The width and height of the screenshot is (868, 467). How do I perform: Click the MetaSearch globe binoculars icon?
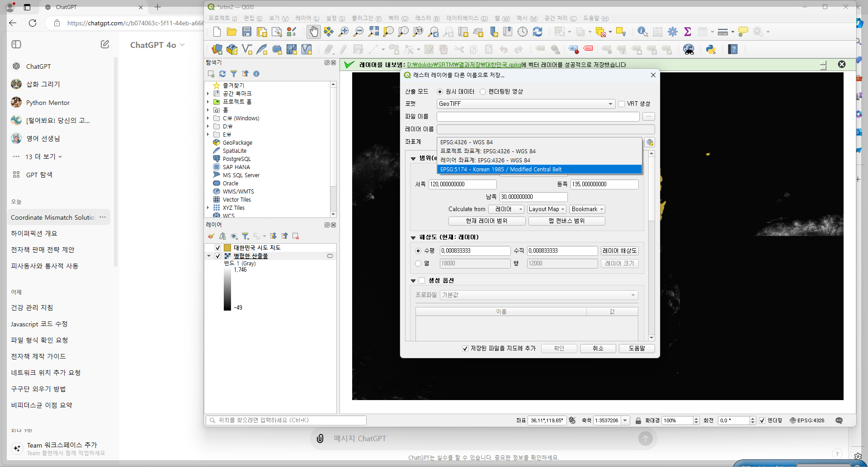coord(689,49)
